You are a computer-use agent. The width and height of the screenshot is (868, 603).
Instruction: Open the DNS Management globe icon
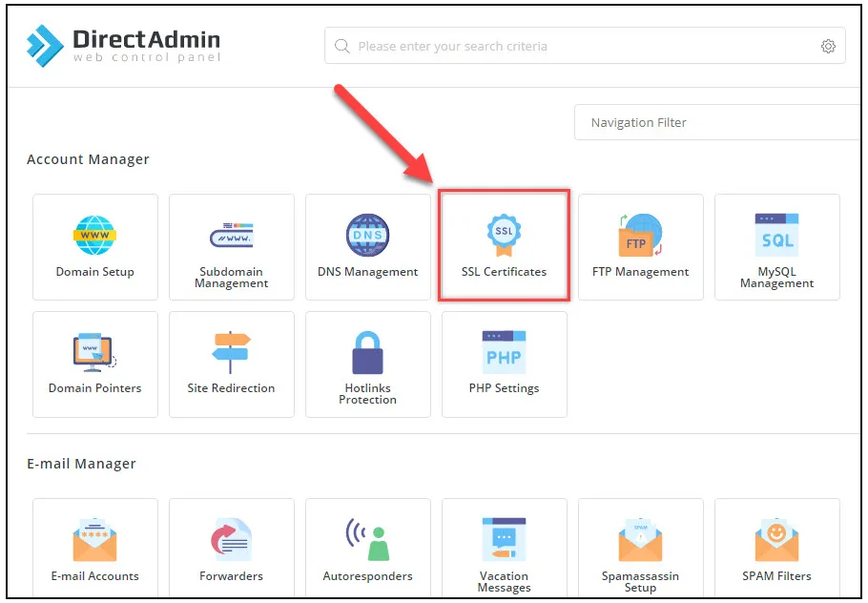367,235
